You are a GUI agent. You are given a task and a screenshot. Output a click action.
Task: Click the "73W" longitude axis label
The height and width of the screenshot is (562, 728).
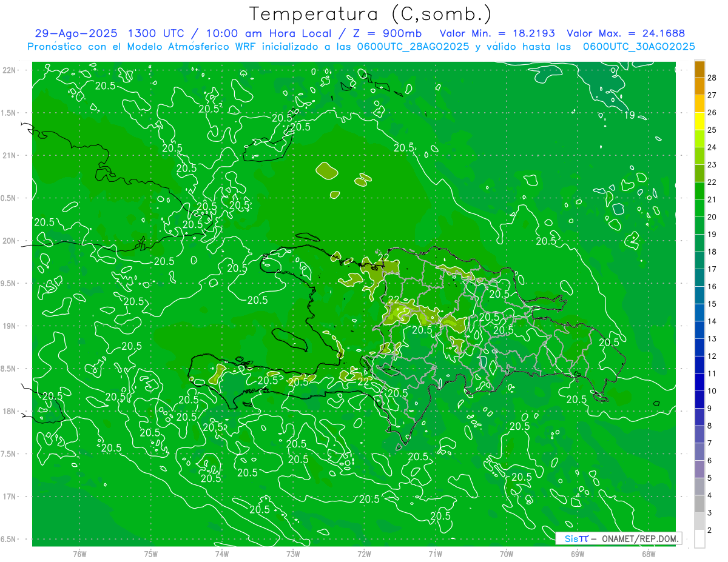(x=293, y=554)
